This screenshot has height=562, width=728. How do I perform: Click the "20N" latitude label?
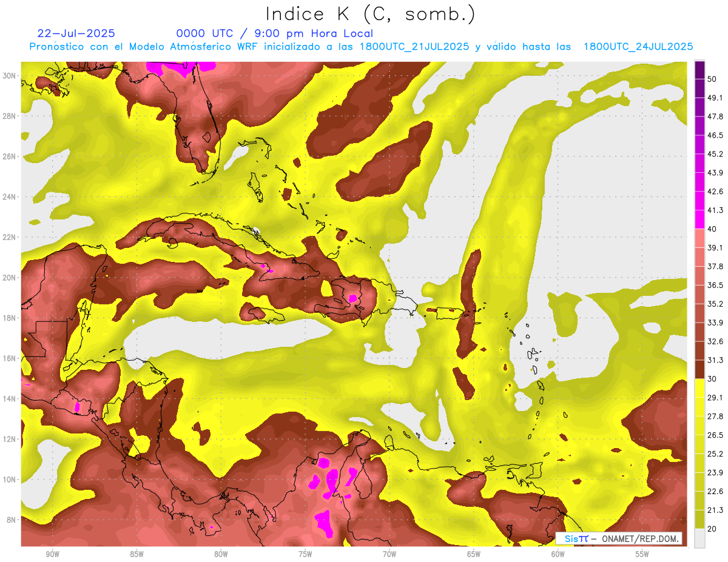pyautogui.click(x=10, y=278)
